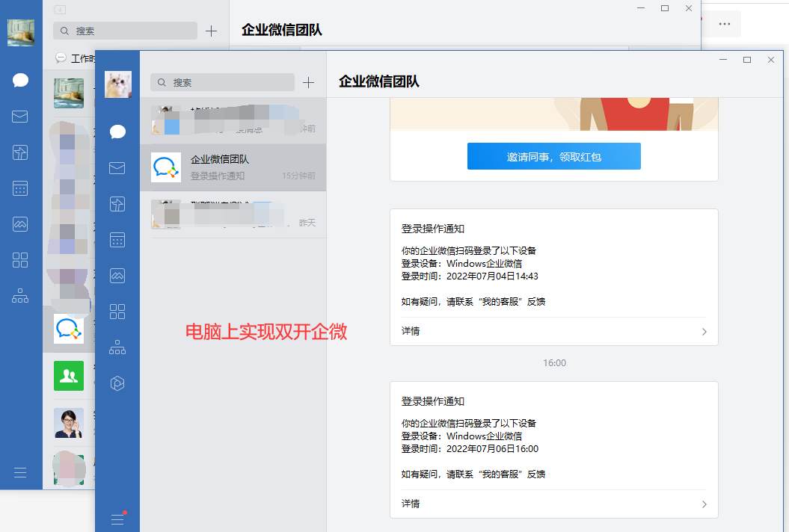
Task: Open the conversation dated 昨天
Action: coord(233,214)
